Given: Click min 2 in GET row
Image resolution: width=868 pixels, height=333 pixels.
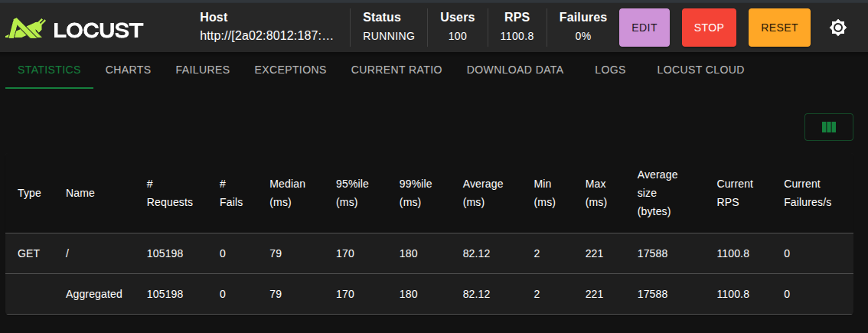Looking at the screenshot, I should click(x=537, y=253).
